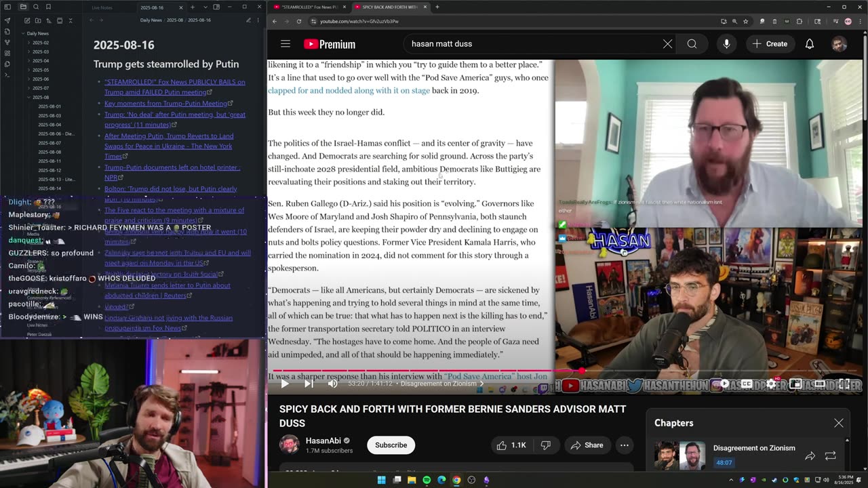Open YouTube hamburger guide menu
Image resolution: width=868 pixels, height=488 pixels.
point(285,44)
